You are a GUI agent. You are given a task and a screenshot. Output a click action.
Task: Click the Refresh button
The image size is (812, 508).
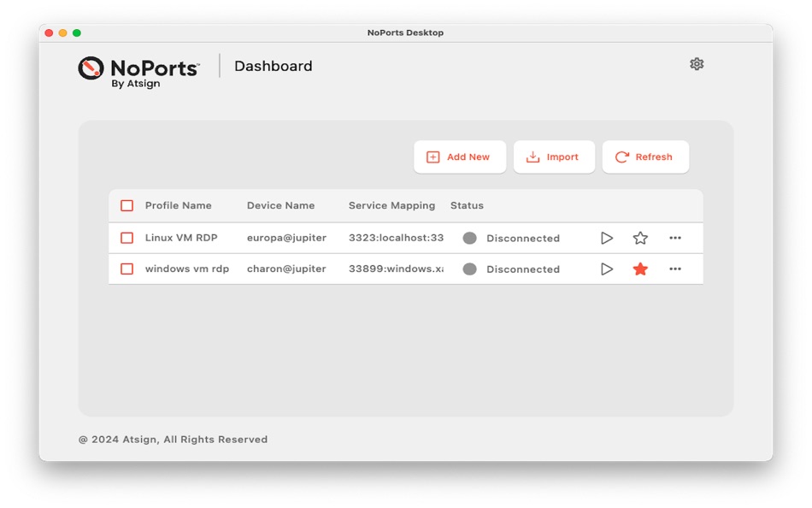[645, 157]
